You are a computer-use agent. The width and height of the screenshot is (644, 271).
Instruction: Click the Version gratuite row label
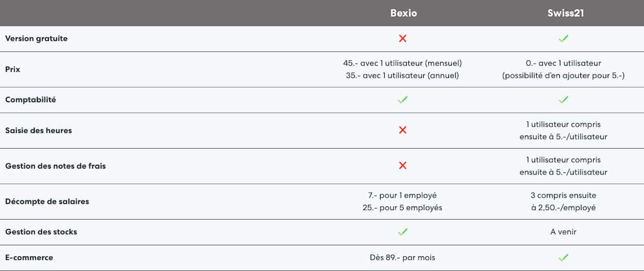point(36,38)
